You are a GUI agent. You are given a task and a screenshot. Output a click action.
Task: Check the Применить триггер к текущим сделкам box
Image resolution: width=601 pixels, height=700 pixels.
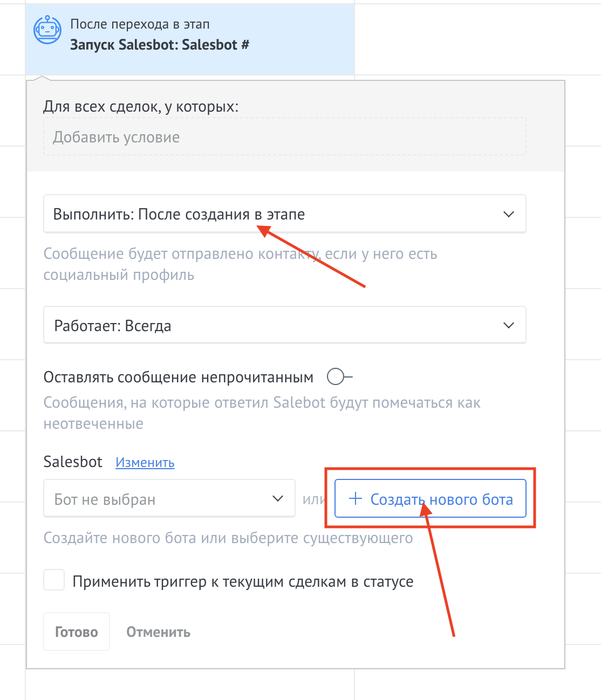coord(54,581)
